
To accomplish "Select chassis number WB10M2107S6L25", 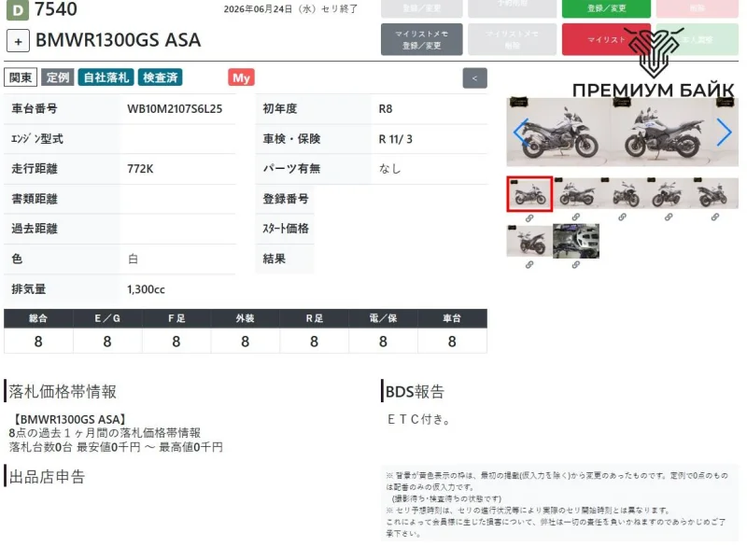I will [175, 109].
